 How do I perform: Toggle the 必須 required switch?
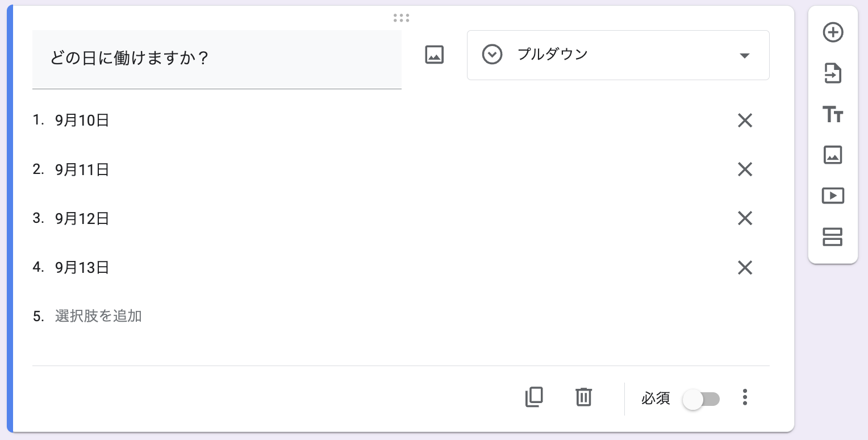tap(701, 399)
